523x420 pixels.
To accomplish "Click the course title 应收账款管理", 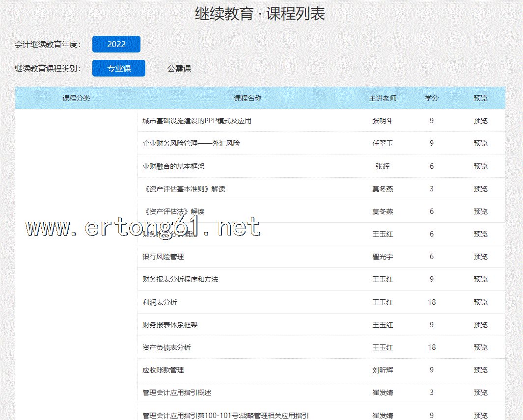I will point(163,370).
